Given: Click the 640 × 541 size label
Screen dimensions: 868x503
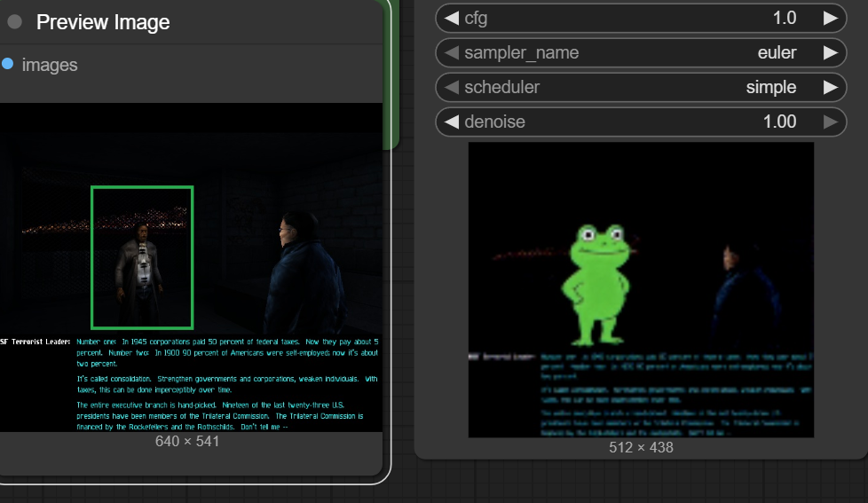Looking at the screenshot, I should (187, 441).
